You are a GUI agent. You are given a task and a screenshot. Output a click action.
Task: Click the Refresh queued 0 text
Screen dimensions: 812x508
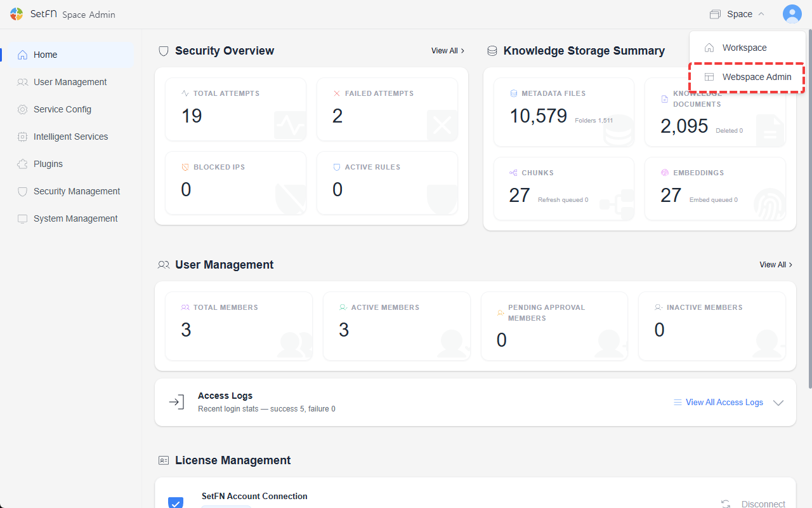563,200
